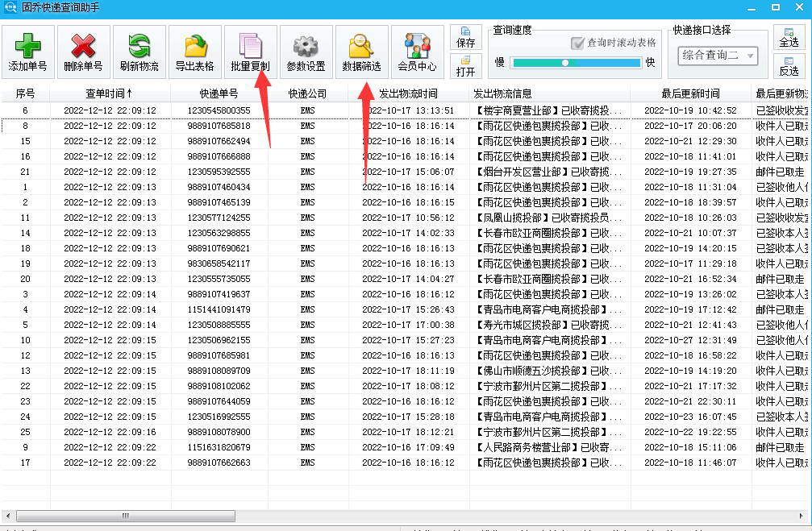Click the 【佛山市顺德五沙揽投部】 info cell
The width and height of the screenshot is (812, 531).
548,371
